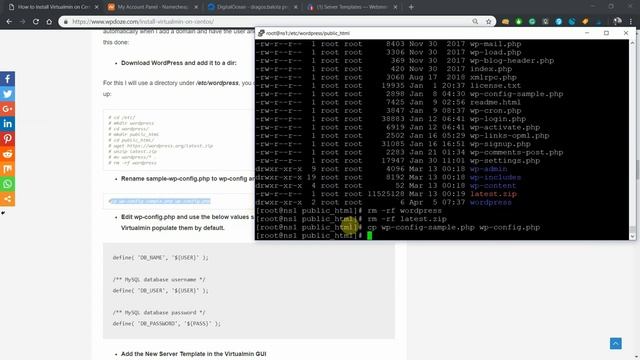Share page via WhatsApp sidebar icon
Viewport: 640px width, 360px height.
[x=7, y=184]
